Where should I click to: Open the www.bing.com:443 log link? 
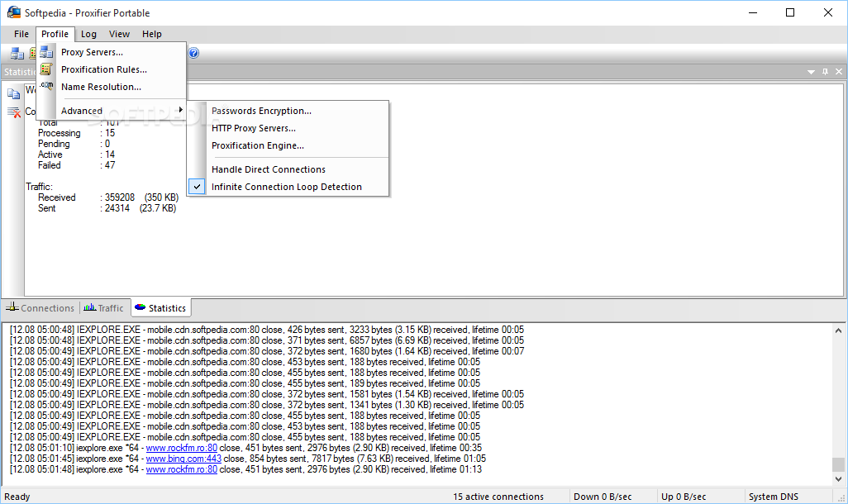[183, 459]
